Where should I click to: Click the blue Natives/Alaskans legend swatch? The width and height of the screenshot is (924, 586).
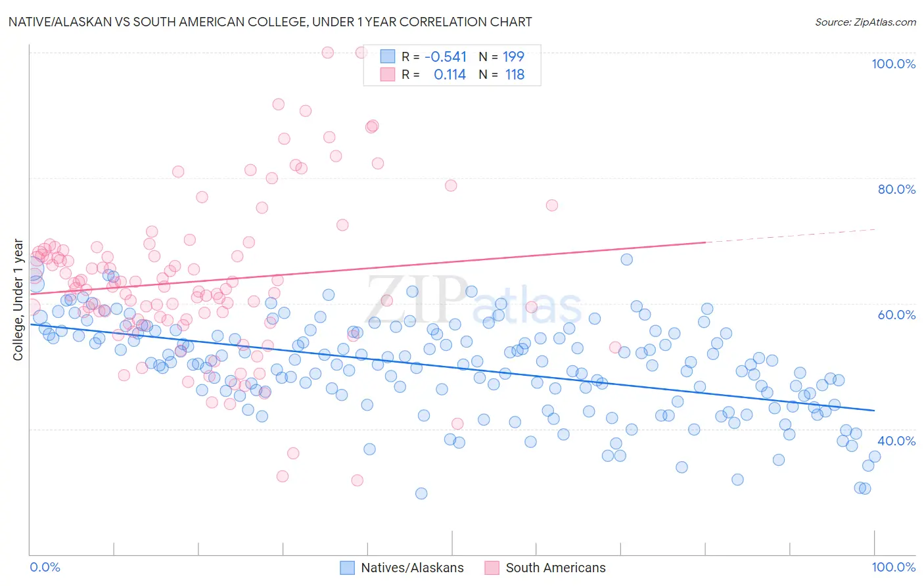click(347, 568)
